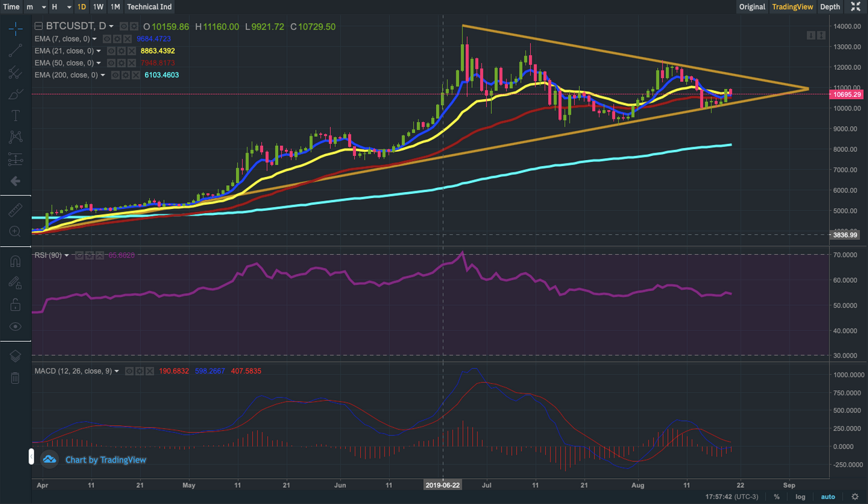Select the brush drawing tool
Screen dimensions: 868x504
[x=15, y=94]
